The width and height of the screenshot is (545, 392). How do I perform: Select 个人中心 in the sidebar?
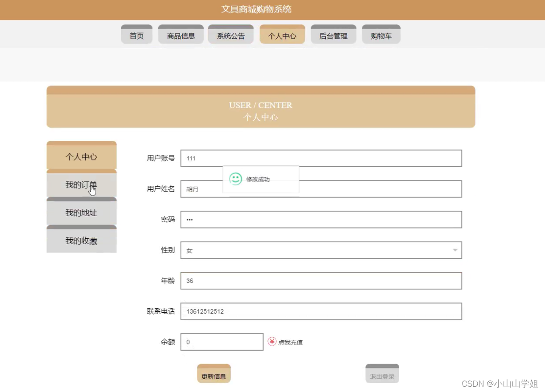[x=81, y=156]
